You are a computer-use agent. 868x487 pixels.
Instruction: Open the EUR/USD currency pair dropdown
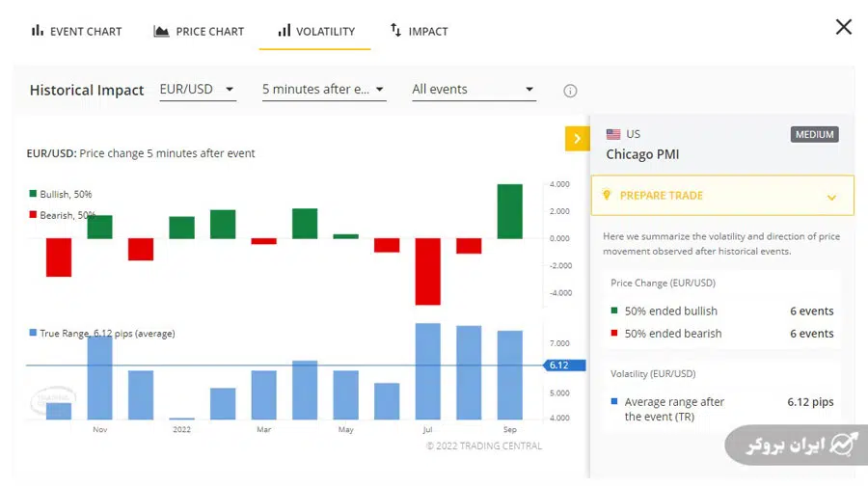coord(197,90)
